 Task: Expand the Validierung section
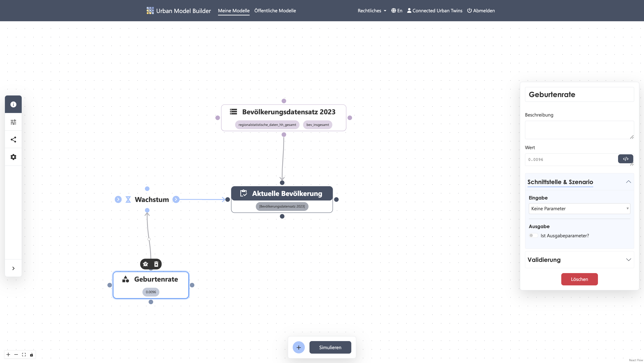(x=579, y=260)
